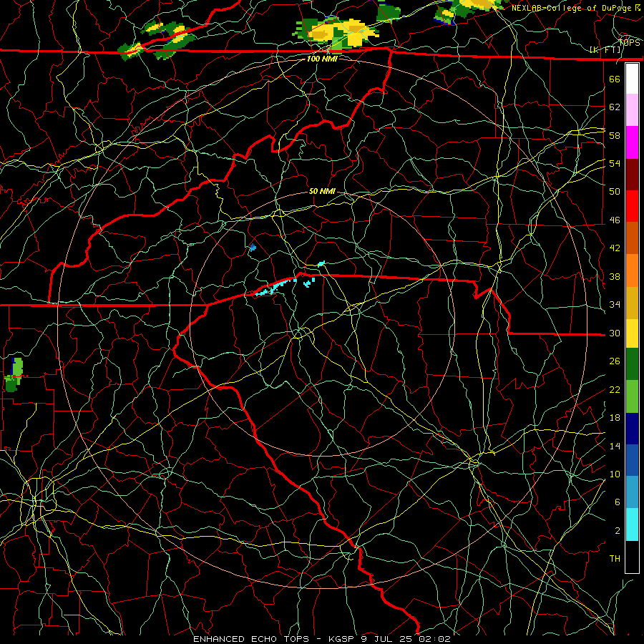Click the 14 scale label
Image resolution: width=644 pixels, height=644 pixels.
615,446
